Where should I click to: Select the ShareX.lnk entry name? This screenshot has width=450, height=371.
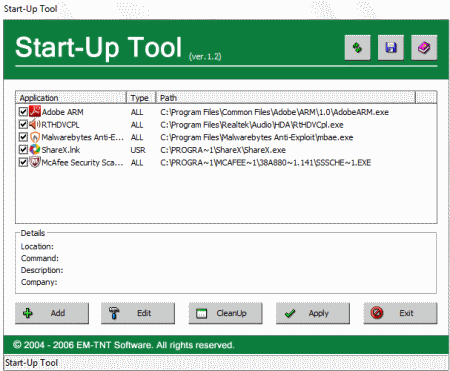tap(61, 150)
